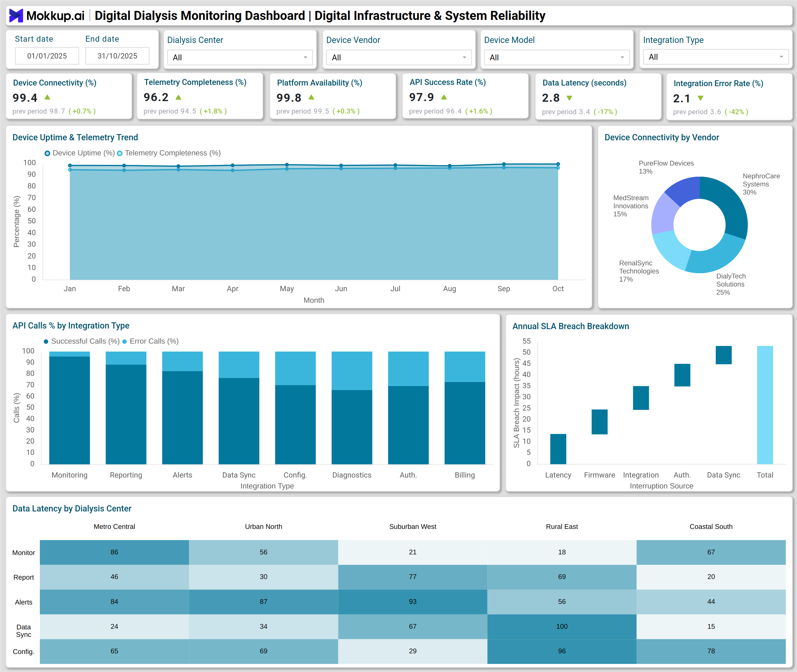Viewport: 797px width, 672px height.
Task: Click the Data Latency down-trend arrow
Action: 569,98
